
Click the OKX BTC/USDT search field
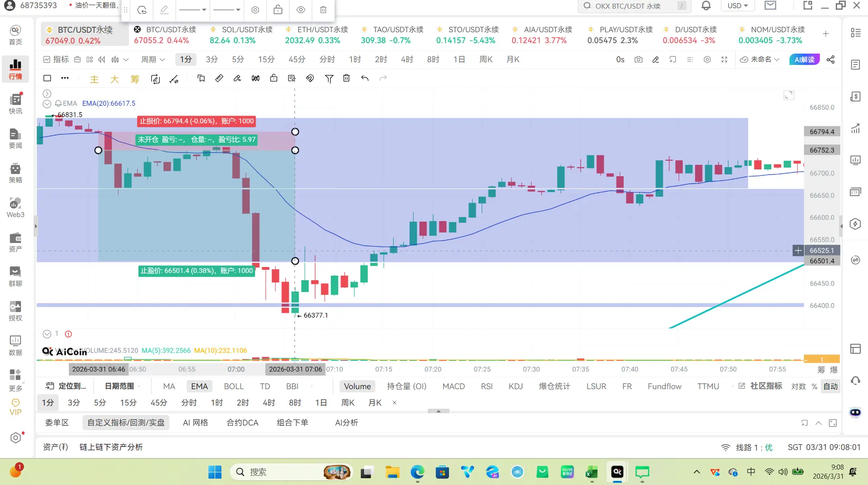coord(635,6)
